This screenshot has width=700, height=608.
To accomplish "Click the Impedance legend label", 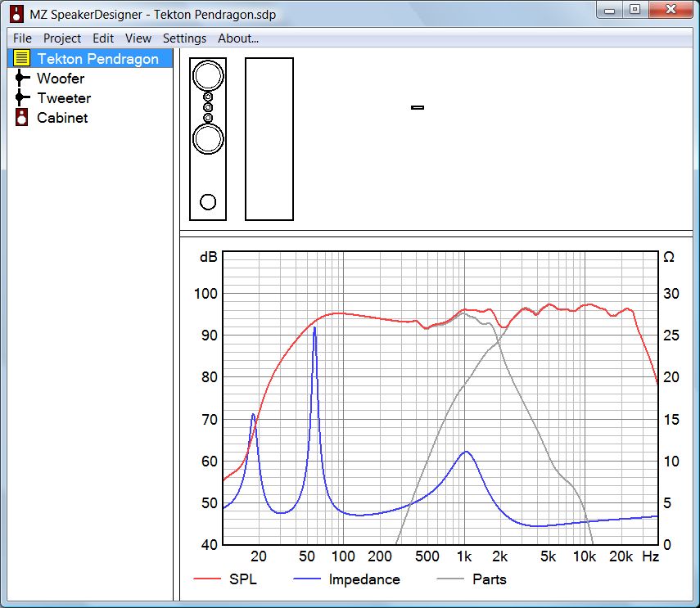I will [364, 579].
